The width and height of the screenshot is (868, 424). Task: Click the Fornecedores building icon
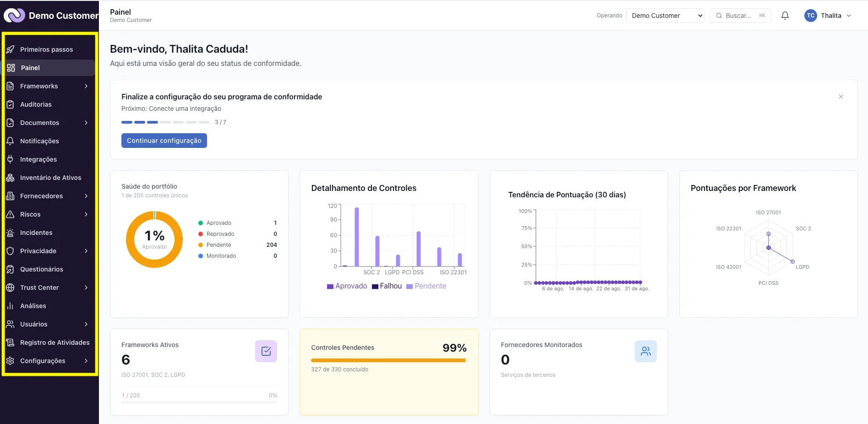tap(10, 196)
